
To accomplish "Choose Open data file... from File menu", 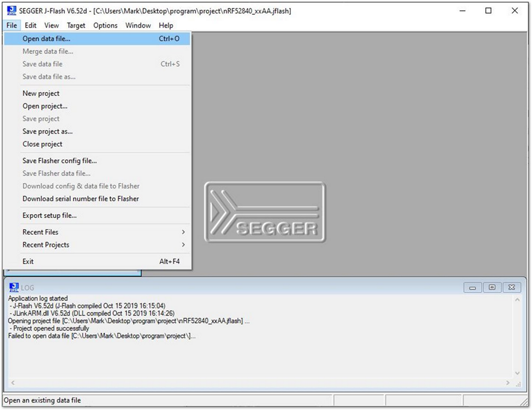I will point(97,38).
